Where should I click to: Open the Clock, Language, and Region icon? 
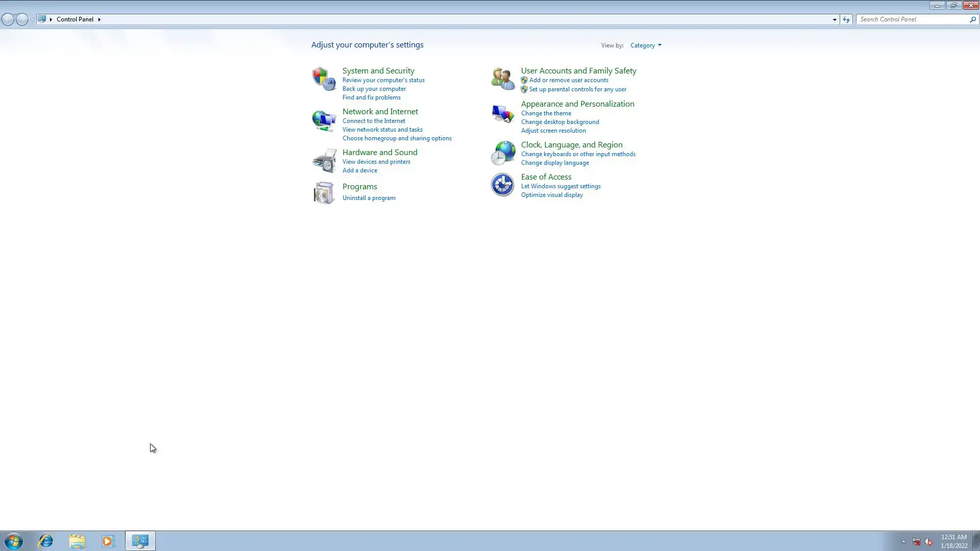click(x=502, y=153)
